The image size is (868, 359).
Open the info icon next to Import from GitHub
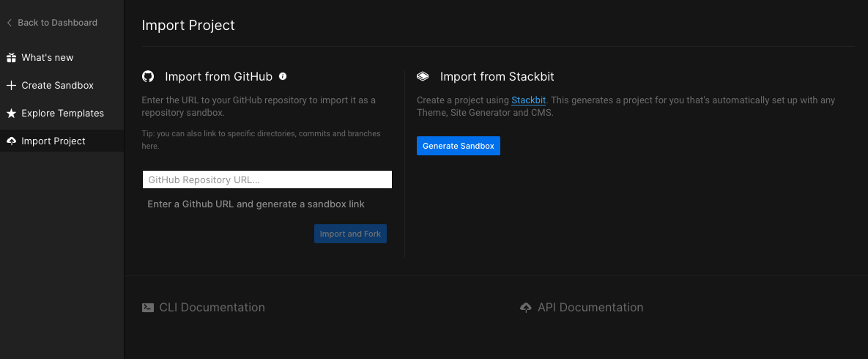[283, 76]
